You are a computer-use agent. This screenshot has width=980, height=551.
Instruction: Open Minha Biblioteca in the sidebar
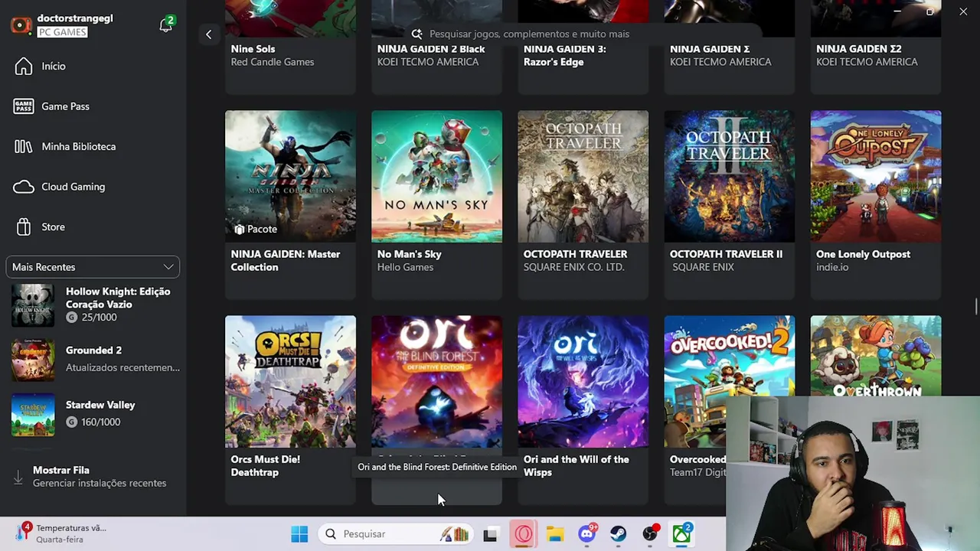point(79,146)
